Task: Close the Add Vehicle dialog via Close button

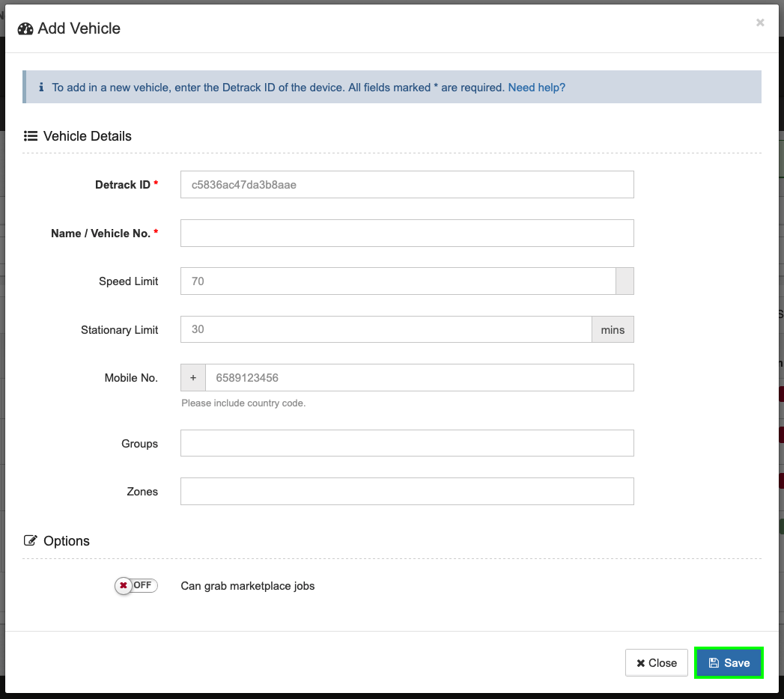Action: click(657, 662)
